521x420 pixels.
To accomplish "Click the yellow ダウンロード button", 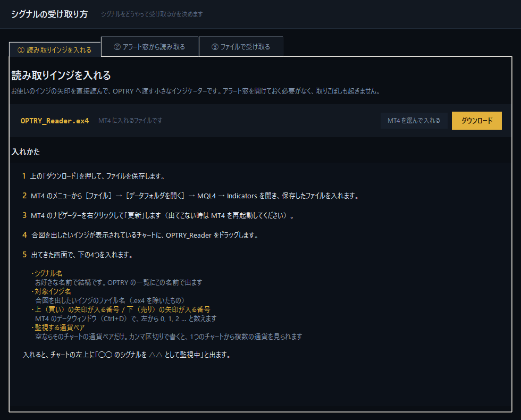I will pyautogui.click(x=476, y=121).
